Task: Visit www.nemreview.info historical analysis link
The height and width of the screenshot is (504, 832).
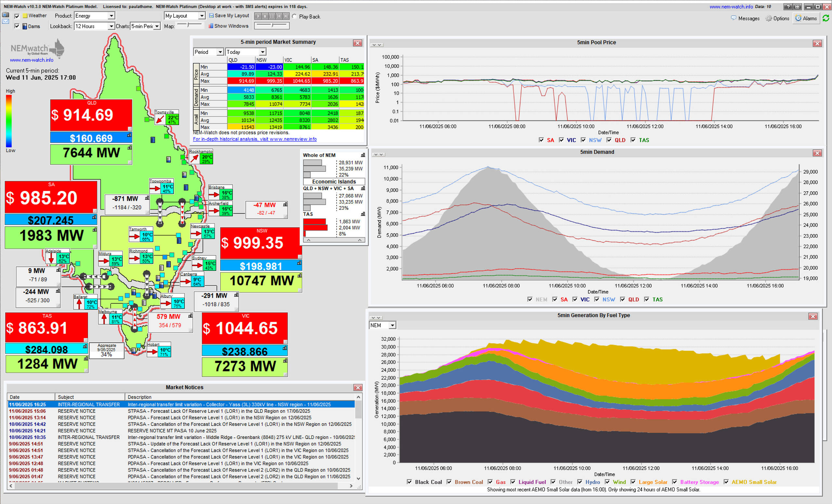Action: click(x=254, y=139)
